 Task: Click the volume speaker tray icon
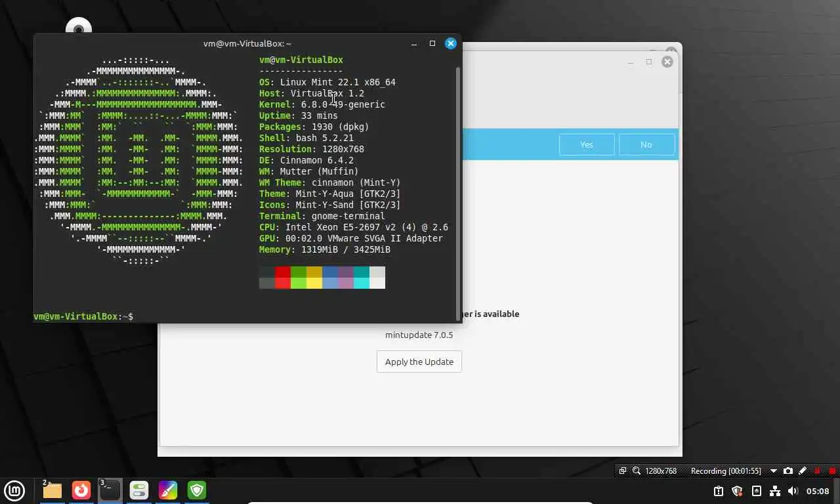click(x=793, y=491)
